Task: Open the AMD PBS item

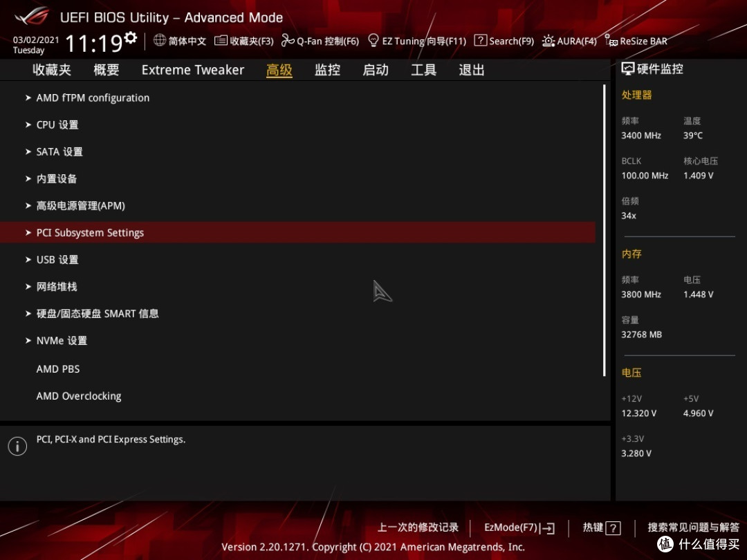Action: tap(58, 368)
